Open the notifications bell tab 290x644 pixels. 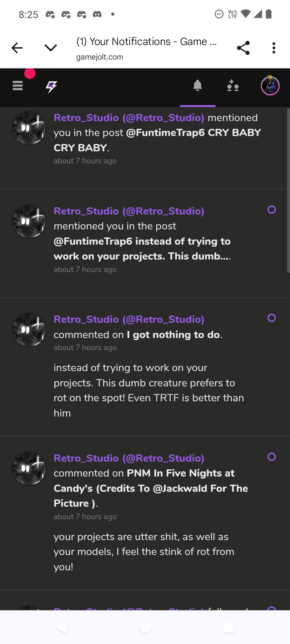[x=197, y=85]
